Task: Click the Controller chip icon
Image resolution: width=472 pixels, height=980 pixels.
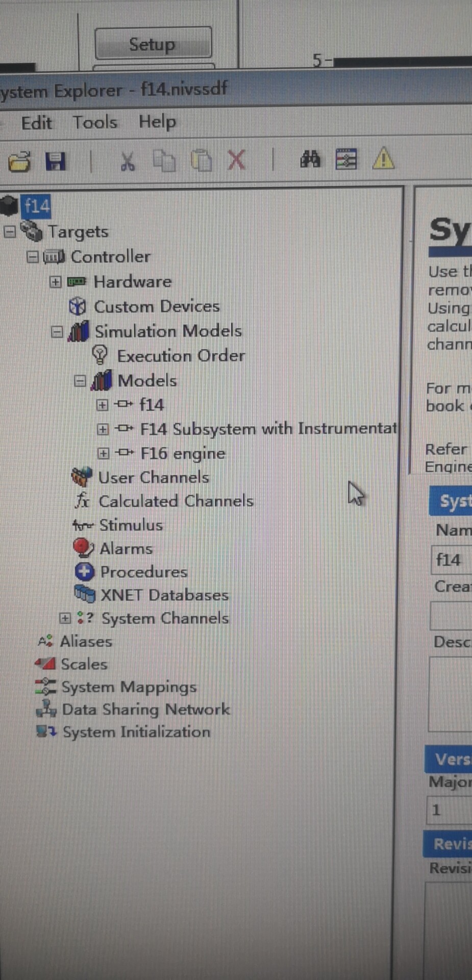Action: [54, 256]
